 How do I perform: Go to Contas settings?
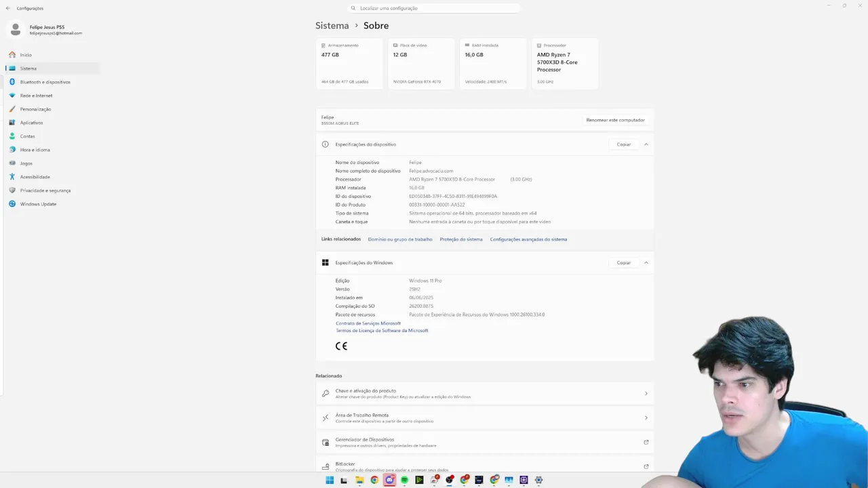click(x=53, y=136)
